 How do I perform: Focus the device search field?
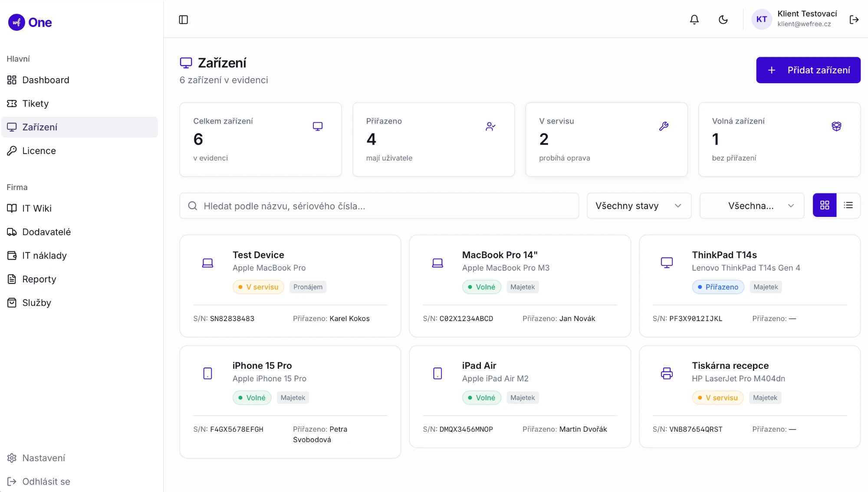379,206
